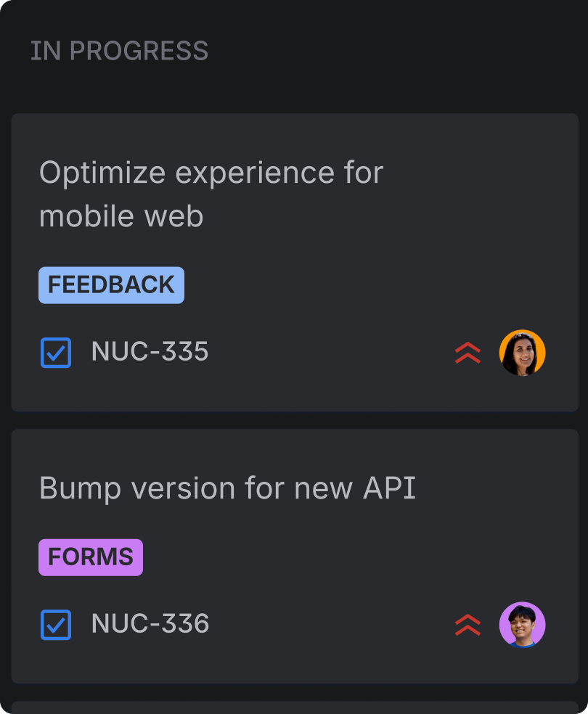This screenshot has width=588, height=714.
Task: Select the IN PROGRESS column header
Action: (119, 52)
